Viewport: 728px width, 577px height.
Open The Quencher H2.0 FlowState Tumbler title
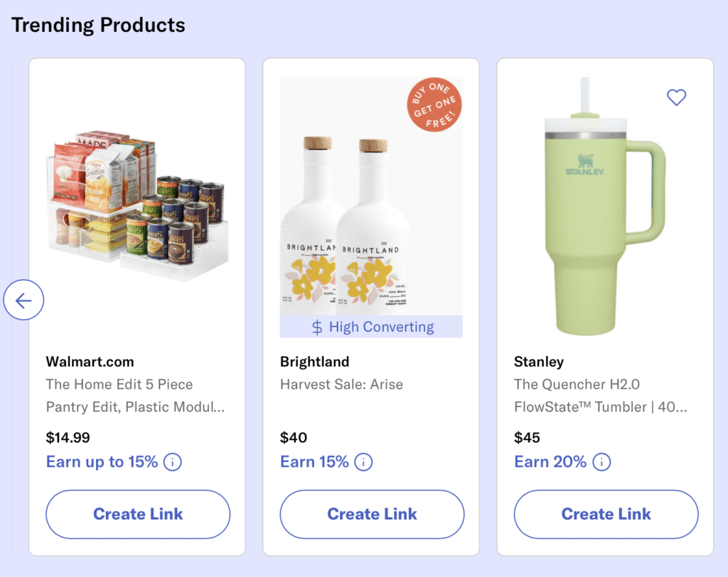coord(600,396)
